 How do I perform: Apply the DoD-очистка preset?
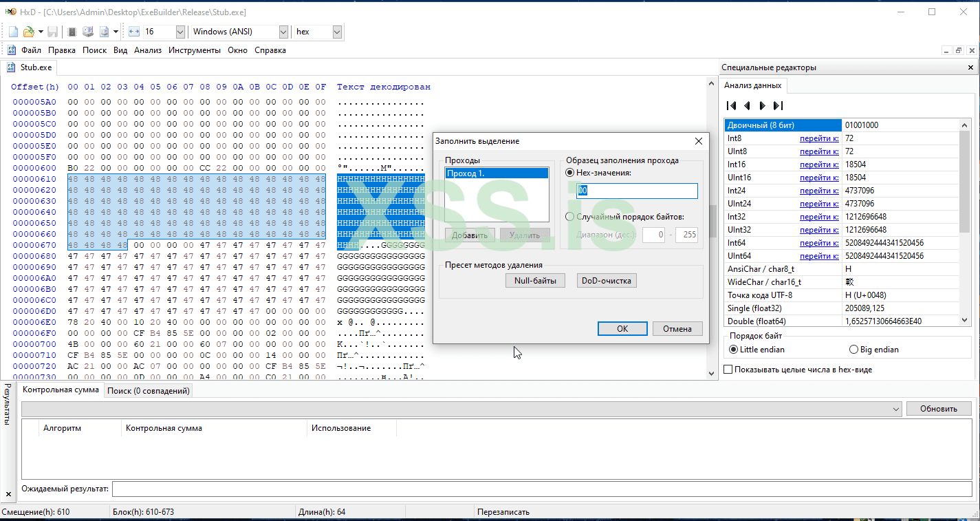(x=607, y=281)
